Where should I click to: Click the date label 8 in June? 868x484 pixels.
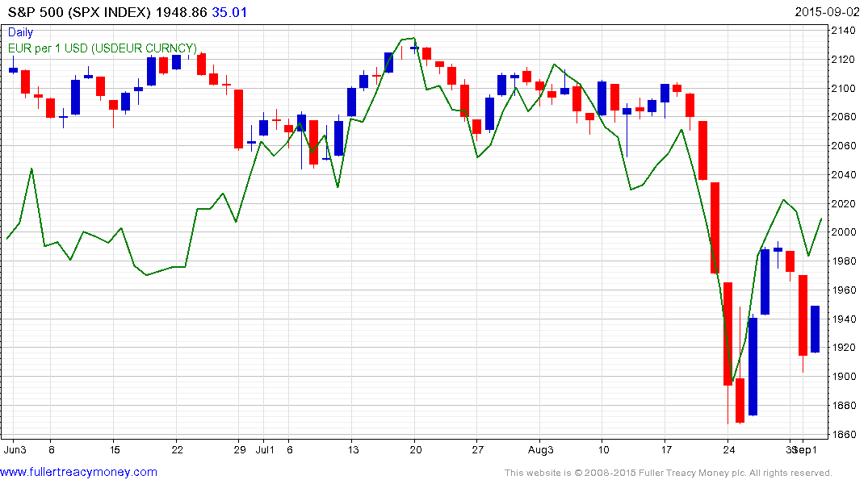pyautogui.click(x=52, y=449)
